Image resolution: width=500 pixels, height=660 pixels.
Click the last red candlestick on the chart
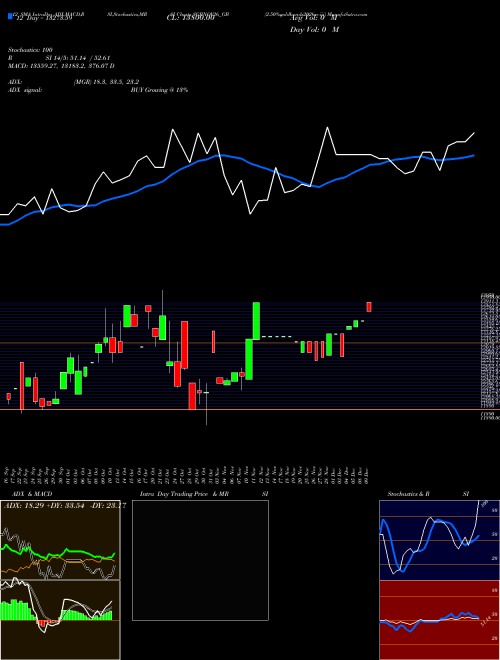pos(369,307)
